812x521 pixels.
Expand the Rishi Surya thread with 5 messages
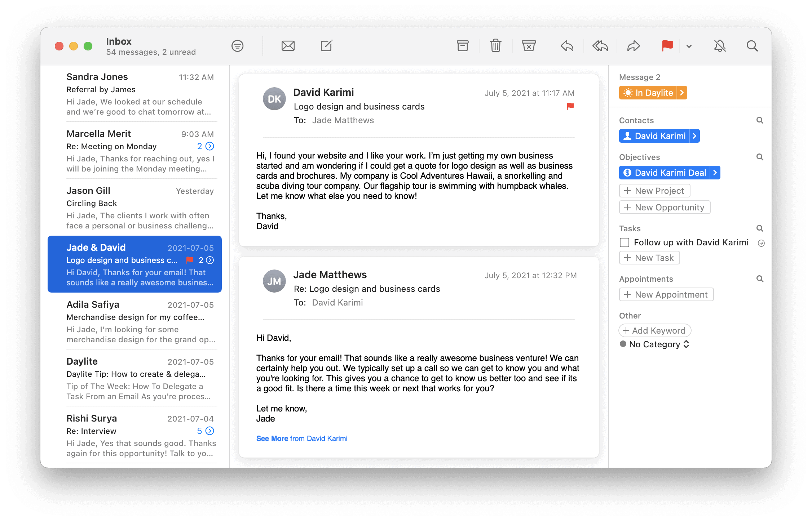tap(210, 431)
